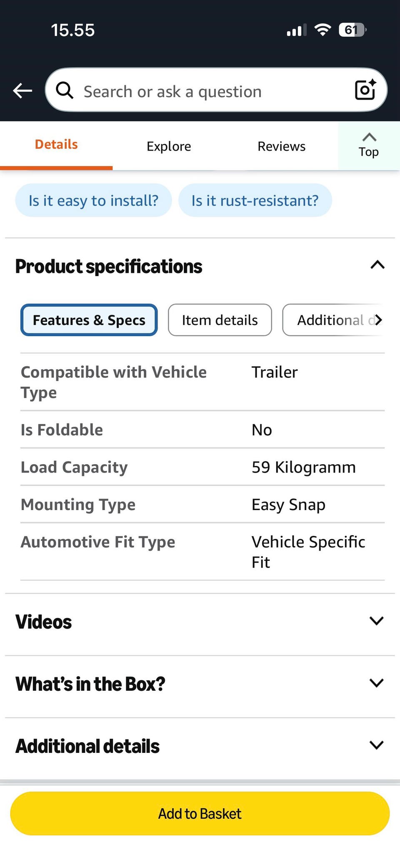The image size is (400, 868).
Task: Select the Item details chip
Action: (220, 320)
